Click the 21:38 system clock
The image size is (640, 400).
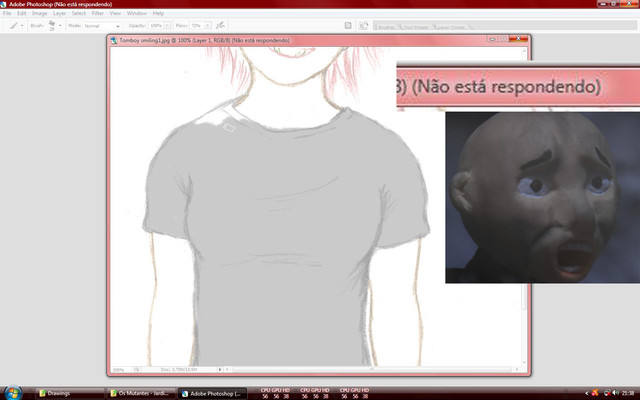click(628, 393)
